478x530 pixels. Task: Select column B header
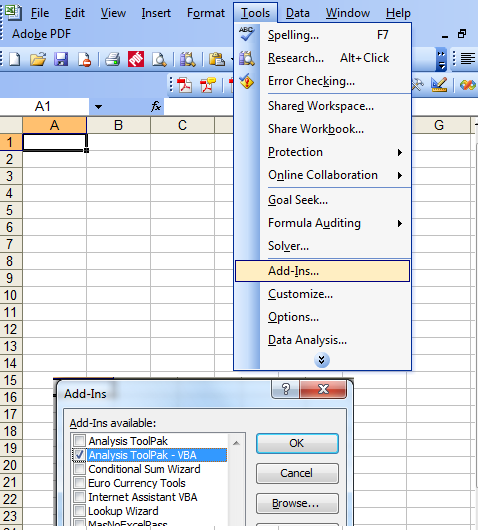118,125
